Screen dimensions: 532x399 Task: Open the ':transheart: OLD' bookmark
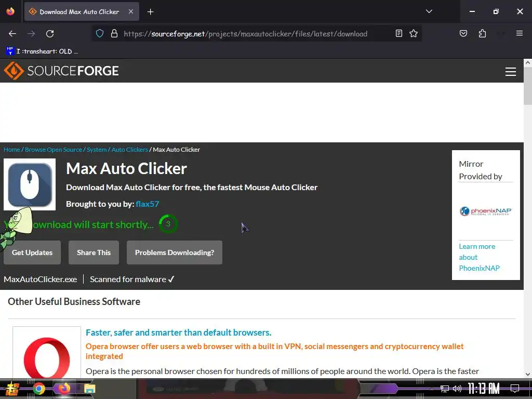point(42,51)
